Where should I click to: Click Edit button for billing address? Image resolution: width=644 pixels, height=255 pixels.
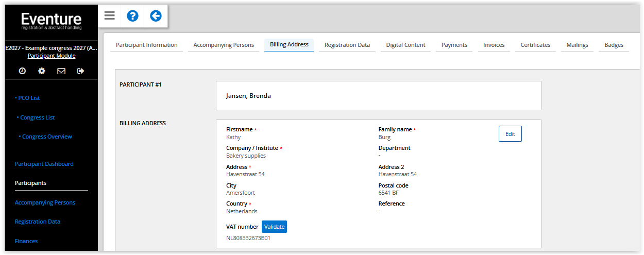pos(510,134)
